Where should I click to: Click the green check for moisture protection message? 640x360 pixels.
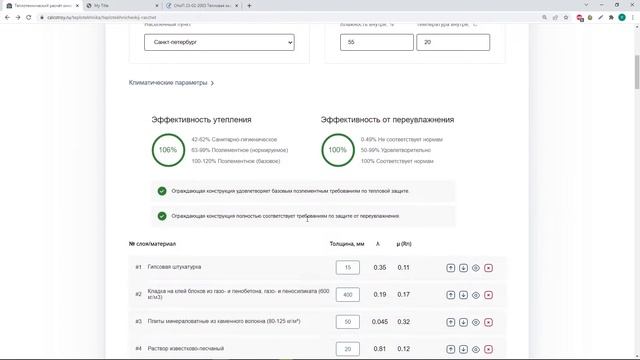click(162, 216)
